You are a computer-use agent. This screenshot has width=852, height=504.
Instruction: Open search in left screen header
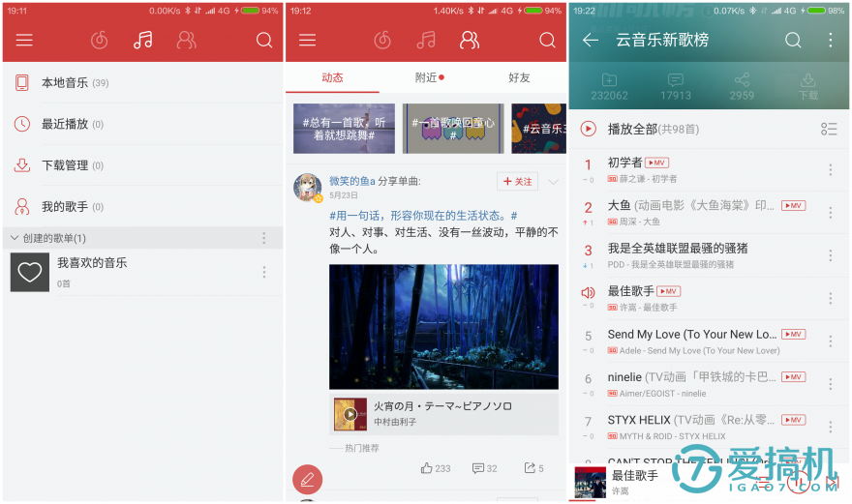coord(264,40)
